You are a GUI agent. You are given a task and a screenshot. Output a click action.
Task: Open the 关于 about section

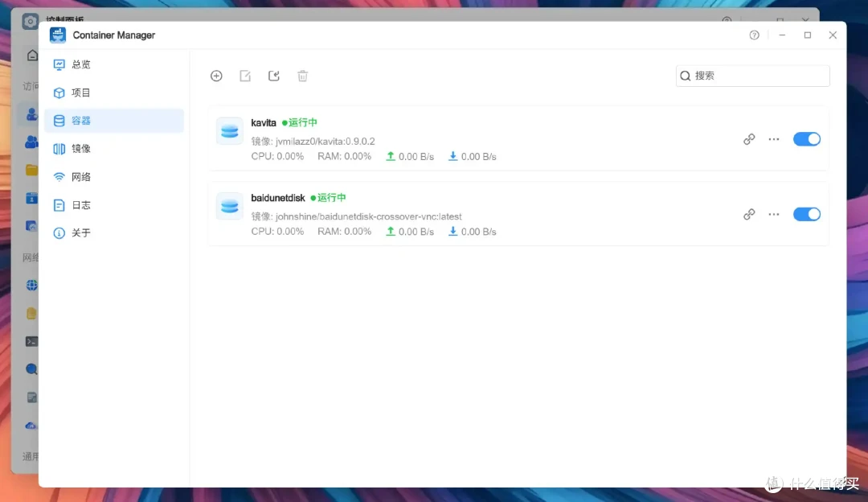pos(114,232)
